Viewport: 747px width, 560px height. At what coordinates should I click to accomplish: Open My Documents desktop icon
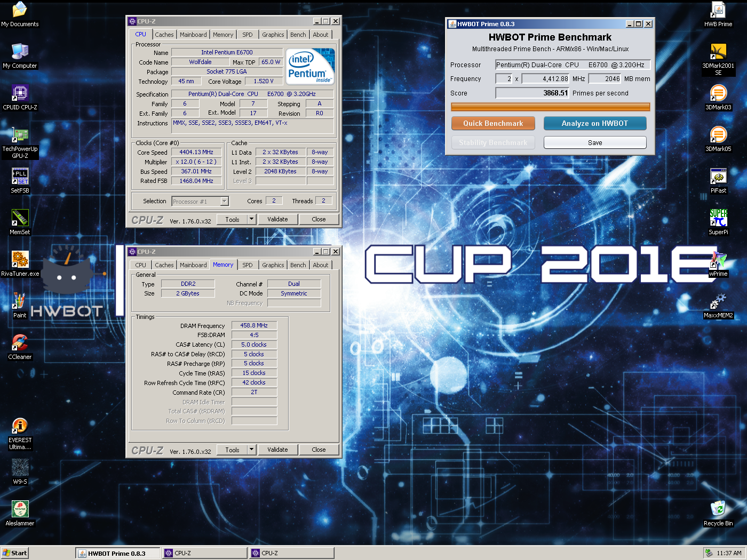(20, 14)
